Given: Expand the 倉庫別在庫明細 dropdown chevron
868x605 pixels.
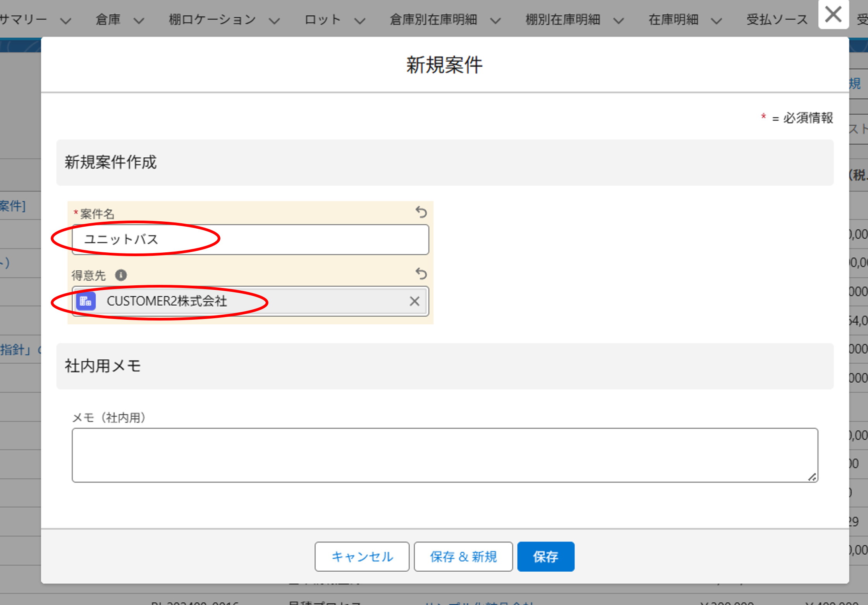Looking at the screenshot, I should pos(495,21).
